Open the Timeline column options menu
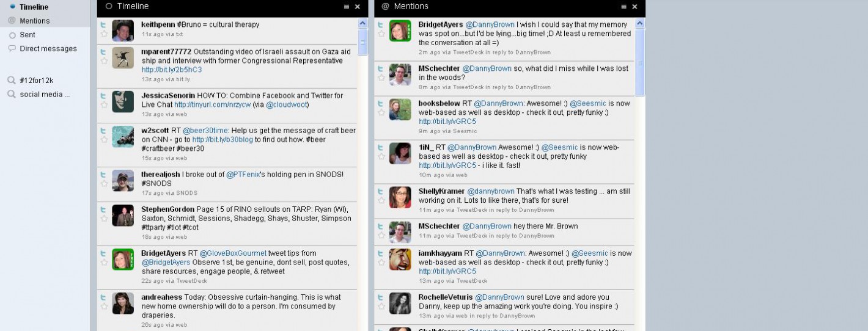Image resolution: width=868 pixels, height=331 pixels. pos(347,7)
